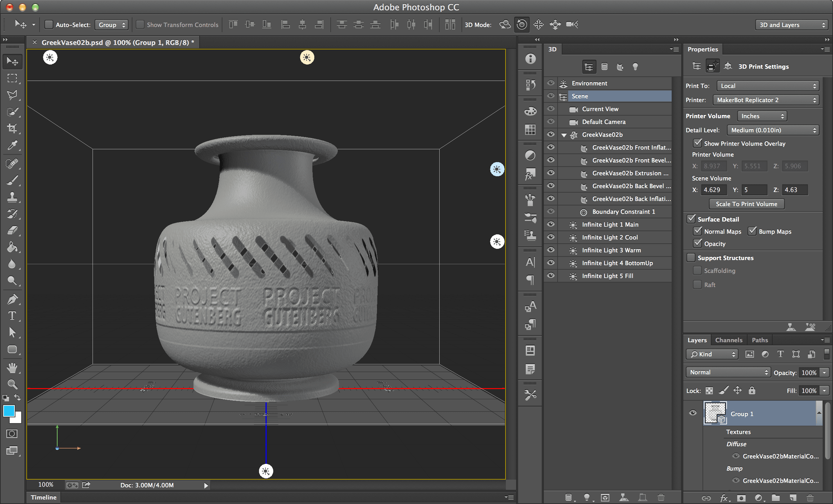Hide Infinite Light 3 Warm
This screenshot has height=504, width=833.
point(551,250)
